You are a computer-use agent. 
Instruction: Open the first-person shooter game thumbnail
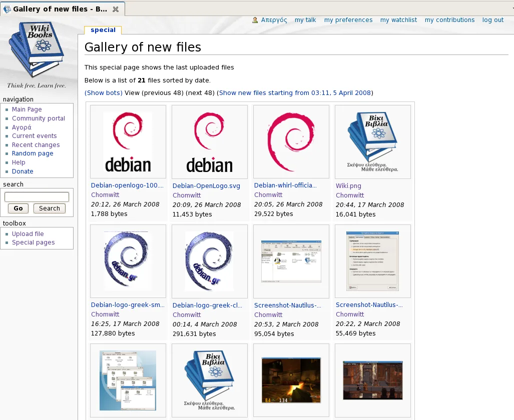pos(291,380)
